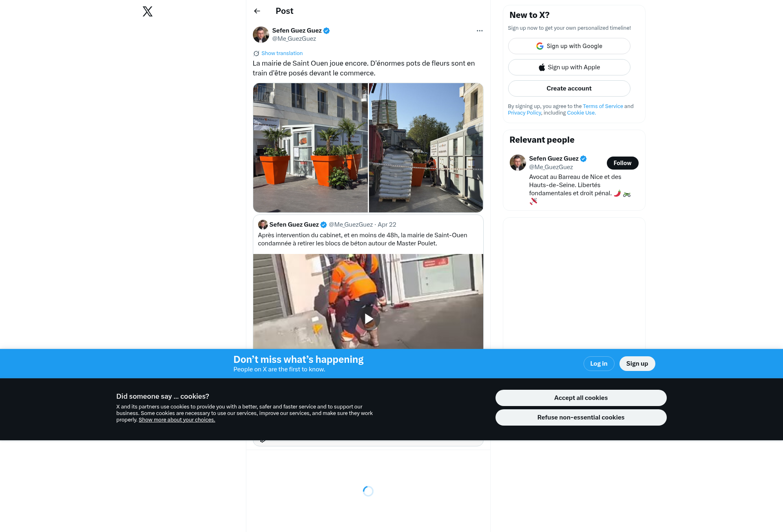
Task: Open the orange flower pots photo
Action: pyautogui.click(x=310, y=148)
